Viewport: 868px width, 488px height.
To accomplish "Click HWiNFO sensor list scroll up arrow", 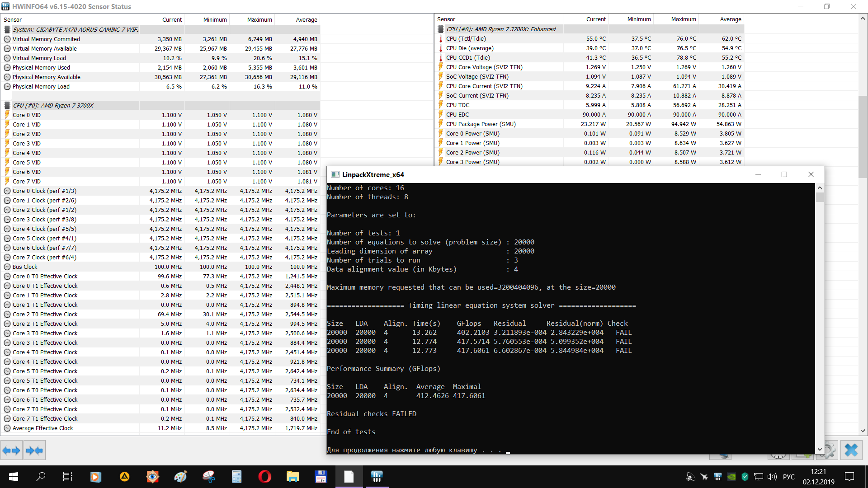I will [x=863, y=19].
